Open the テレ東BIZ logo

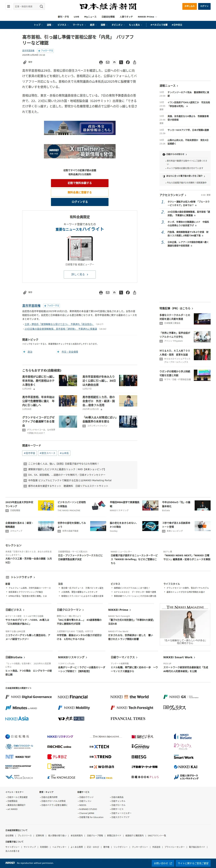(57, 757)
